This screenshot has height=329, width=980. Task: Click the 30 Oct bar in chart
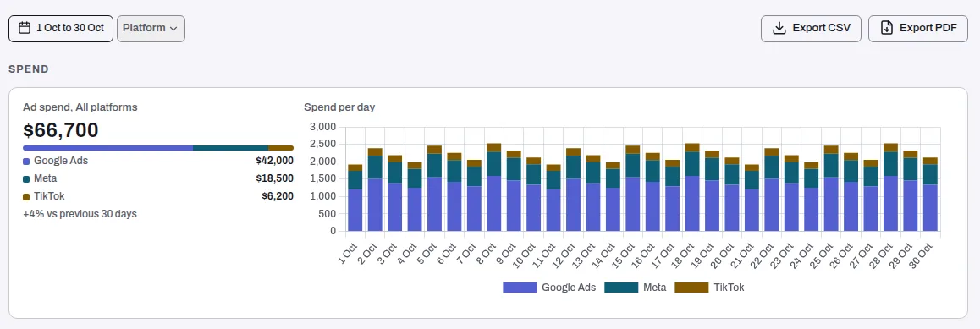click(929, 195)
